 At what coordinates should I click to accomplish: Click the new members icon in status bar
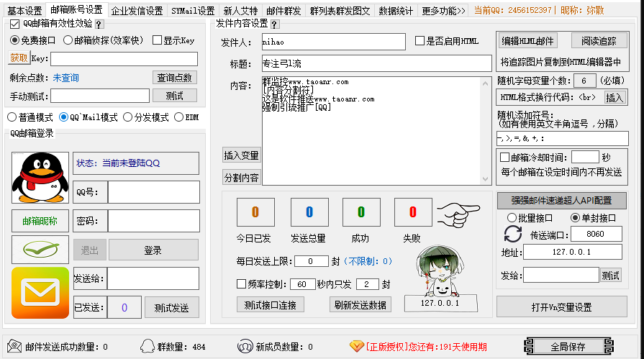[x=245, y=347]
